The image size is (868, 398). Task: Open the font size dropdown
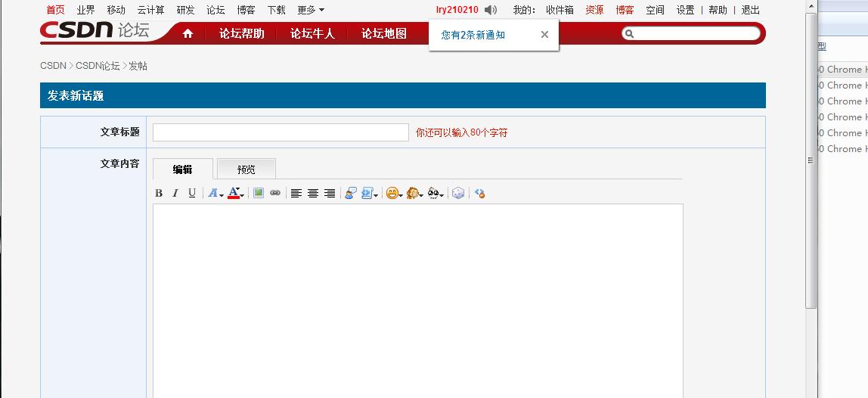pos(215,193)
